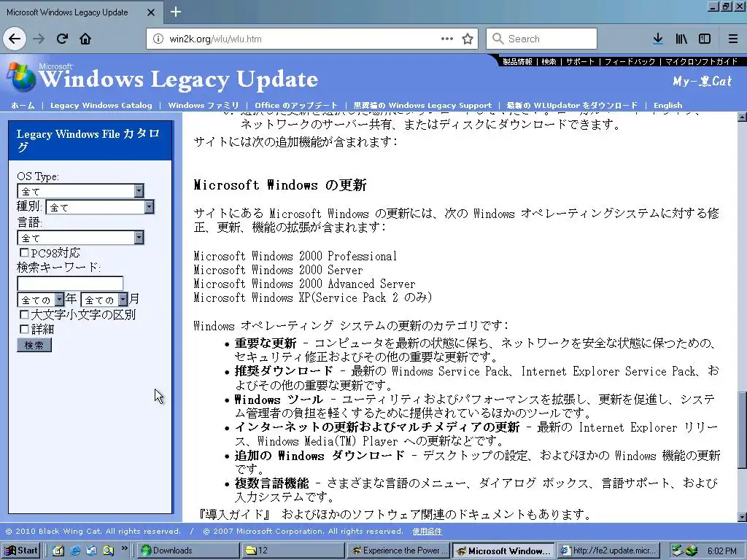Open the 種別 dropdown

pyautogui.click(x=99, y=206)
